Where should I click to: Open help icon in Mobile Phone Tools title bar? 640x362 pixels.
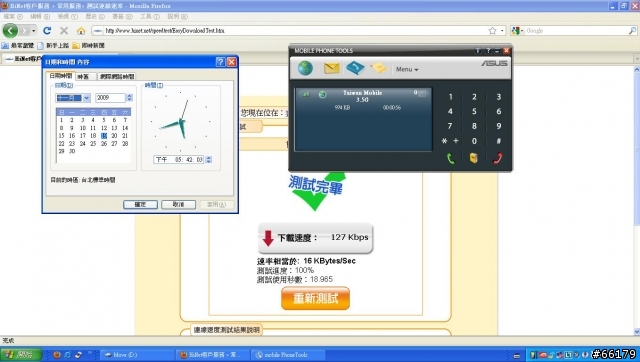pyautogui.click(x=487, y=51)
